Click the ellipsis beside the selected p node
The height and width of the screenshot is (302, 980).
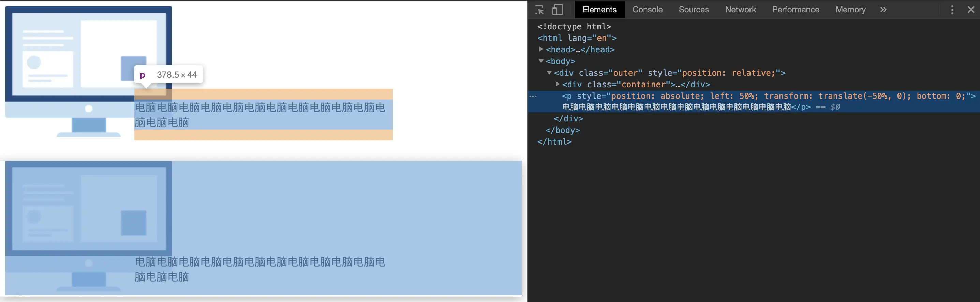(x=533, y=96)
